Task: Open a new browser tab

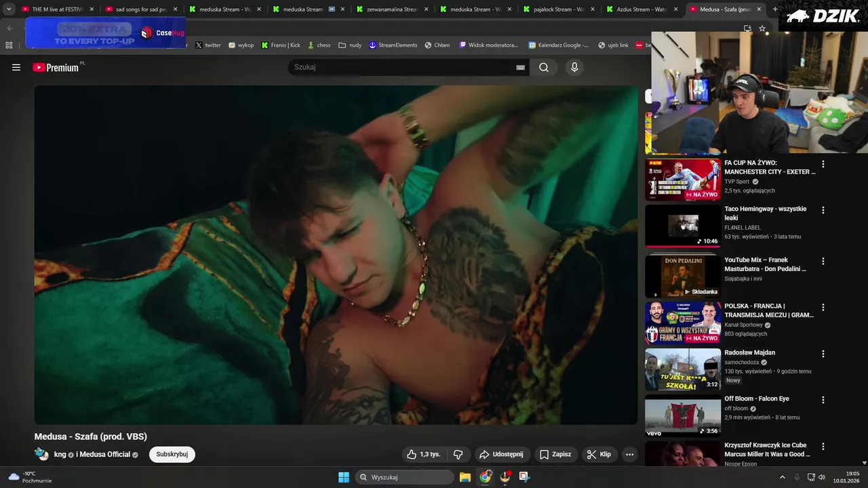Action: coord(774,9)
